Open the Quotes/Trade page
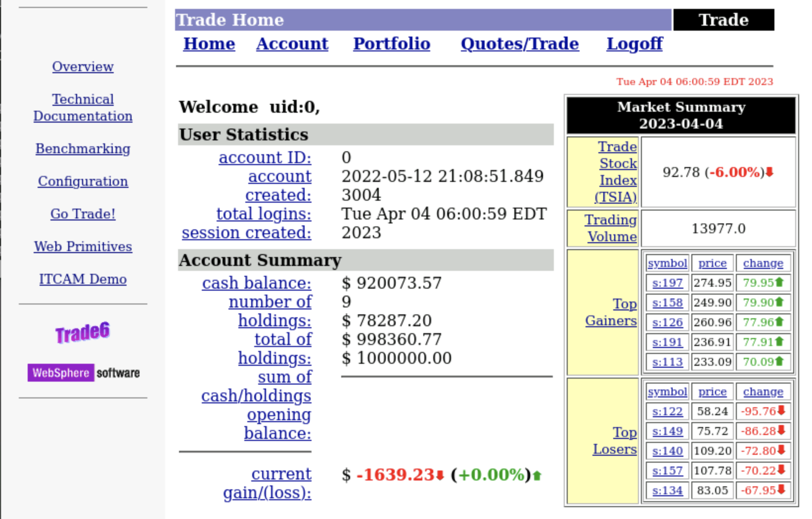This screenshot has width=812, height=519. pos(520,44)
